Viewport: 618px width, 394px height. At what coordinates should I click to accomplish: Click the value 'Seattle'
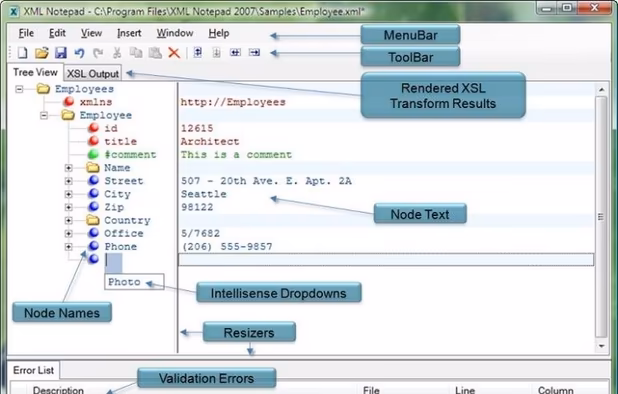click(x=204, y=194)
